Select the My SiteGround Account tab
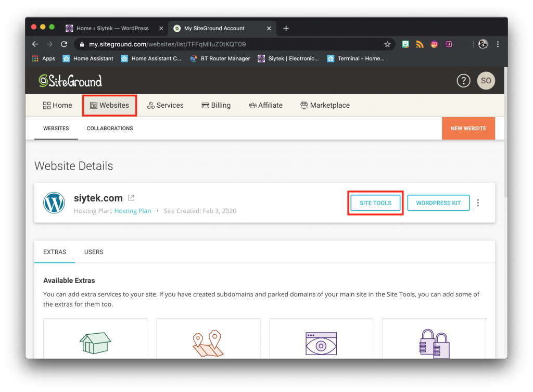 (222, 29)
